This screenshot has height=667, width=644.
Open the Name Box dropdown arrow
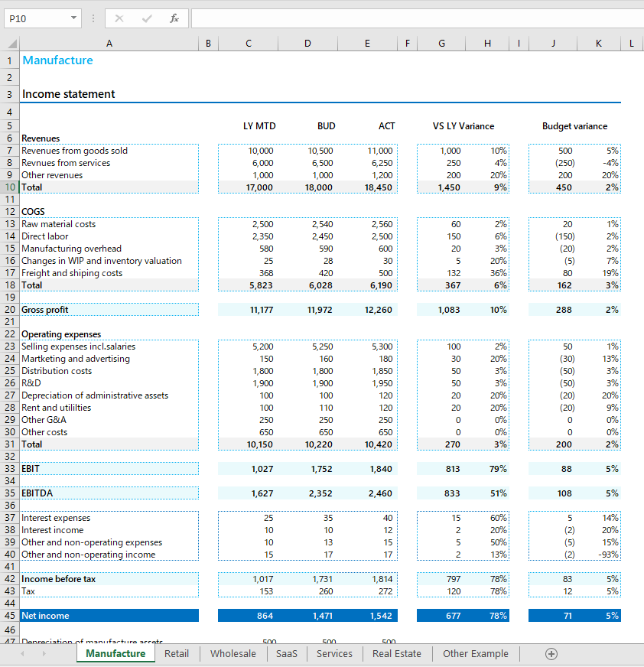click(73, 18)
